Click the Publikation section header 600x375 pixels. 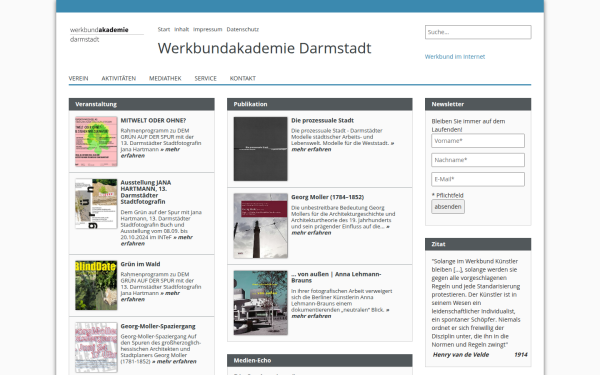(x=320, y=104)
